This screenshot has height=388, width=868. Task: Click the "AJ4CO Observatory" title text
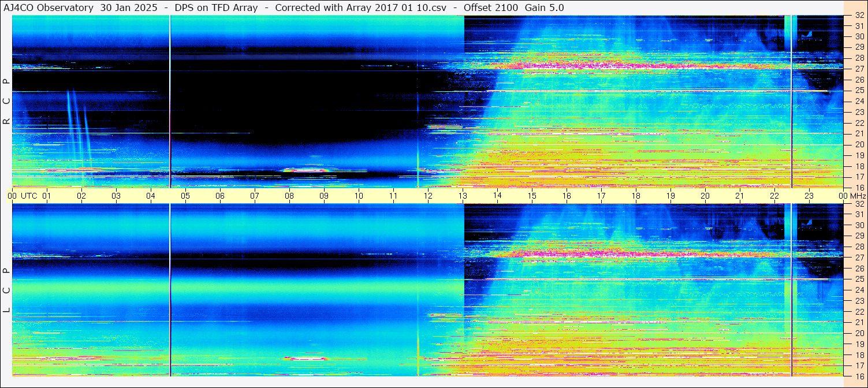(47, 8)
